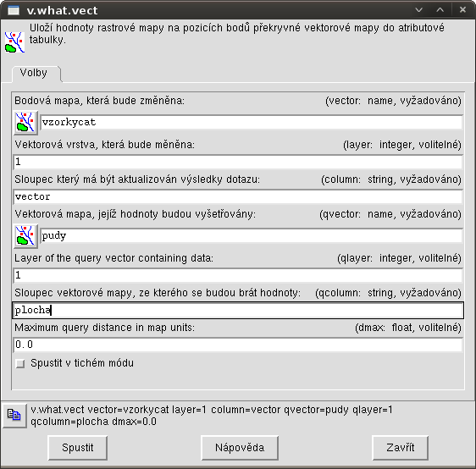The image size is (476, 469).
Task: Copy the v.what.vect command string icon
Action: coord(14,416)
